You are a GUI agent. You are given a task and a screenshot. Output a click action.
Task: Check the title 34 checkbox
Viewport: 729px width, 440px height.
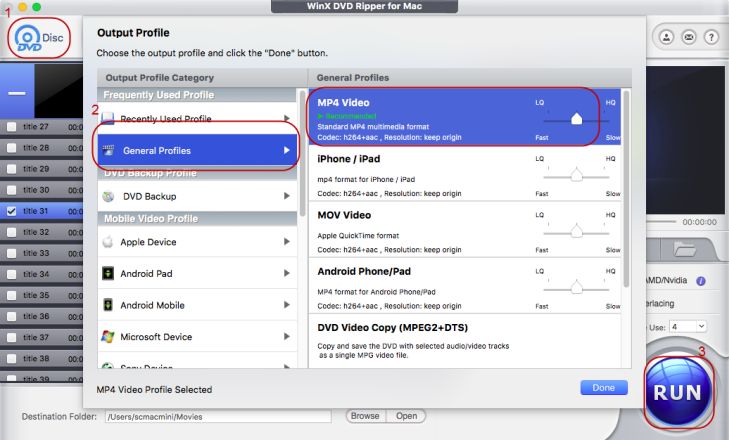[x=12, y=274]
